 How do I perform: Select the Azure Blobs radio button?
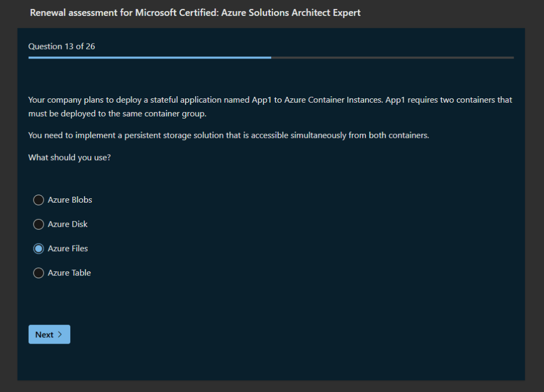[38, 200]
